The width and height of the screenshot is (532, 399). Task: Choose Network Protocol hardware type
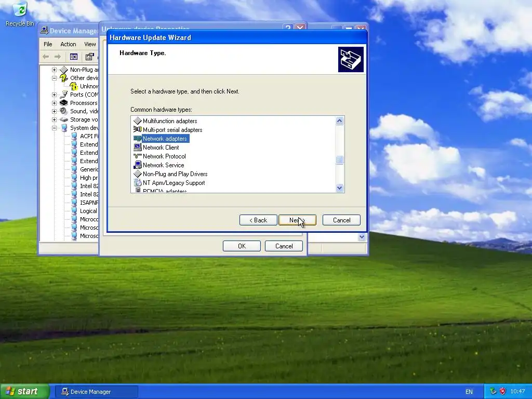(x=164, y=156)
